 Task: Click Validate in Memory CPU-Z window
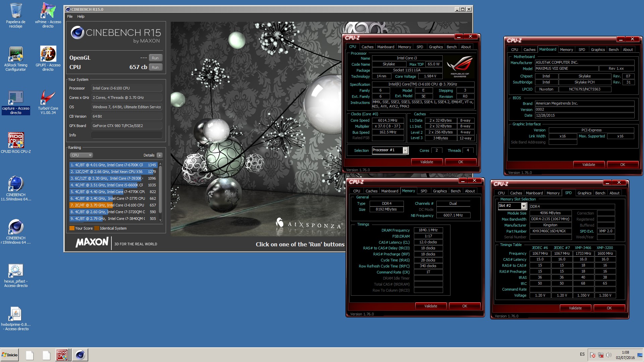pyautogui.click(x=431, y=306)
